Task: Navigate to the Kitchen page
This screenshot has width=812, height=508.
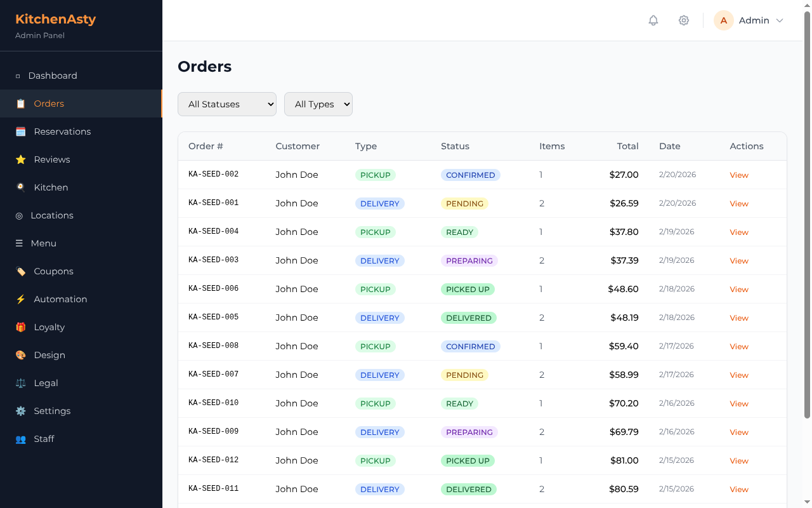Action: pyautogui.click(x=51, y=187)
